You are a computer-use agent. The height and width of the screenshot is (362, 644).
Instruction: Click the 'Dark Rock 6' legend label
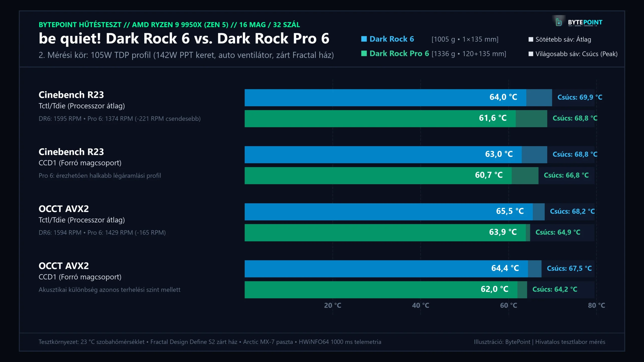392,39
